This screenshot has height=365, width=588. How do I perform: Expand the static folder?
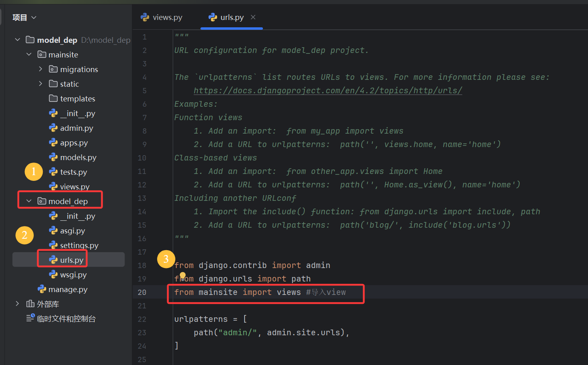[x=40, y=84]
